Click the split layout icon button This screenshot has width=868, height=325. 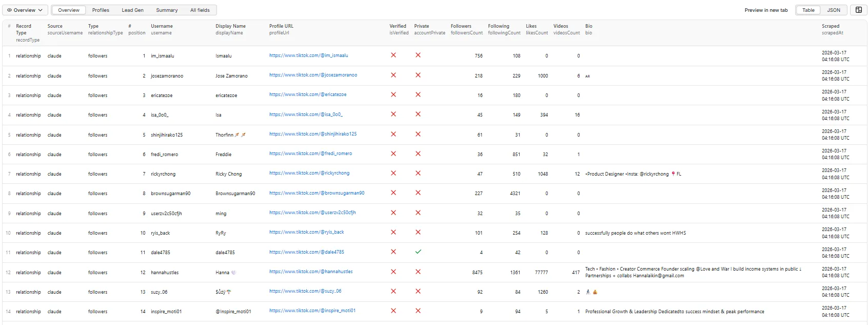coord(859,10)
